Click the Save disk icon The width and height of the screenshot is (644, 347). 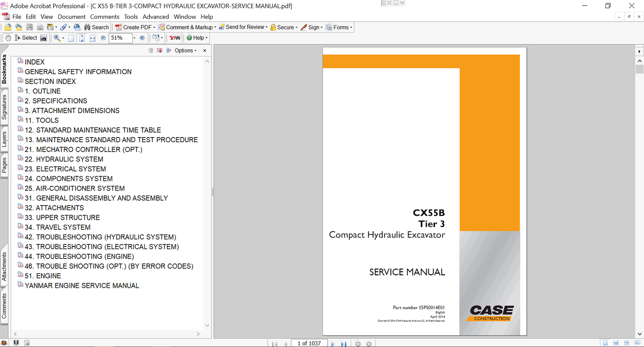coord(29,27)
